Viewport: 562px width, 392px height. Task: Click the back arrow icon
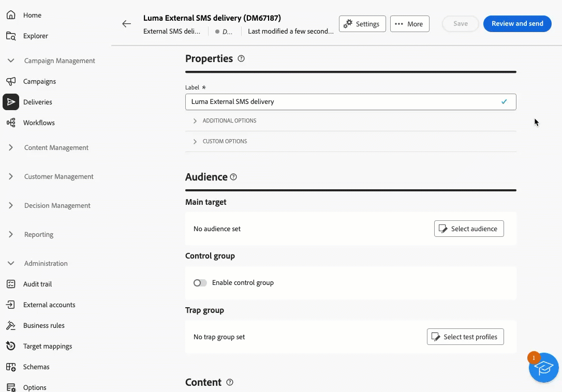pos(126,24)
